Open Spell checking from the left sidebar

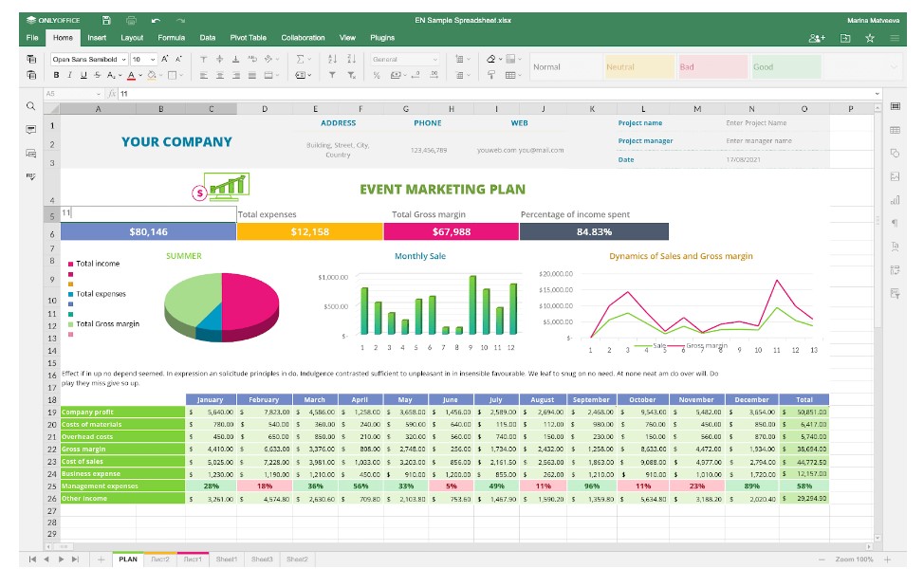tap(30, 176)
